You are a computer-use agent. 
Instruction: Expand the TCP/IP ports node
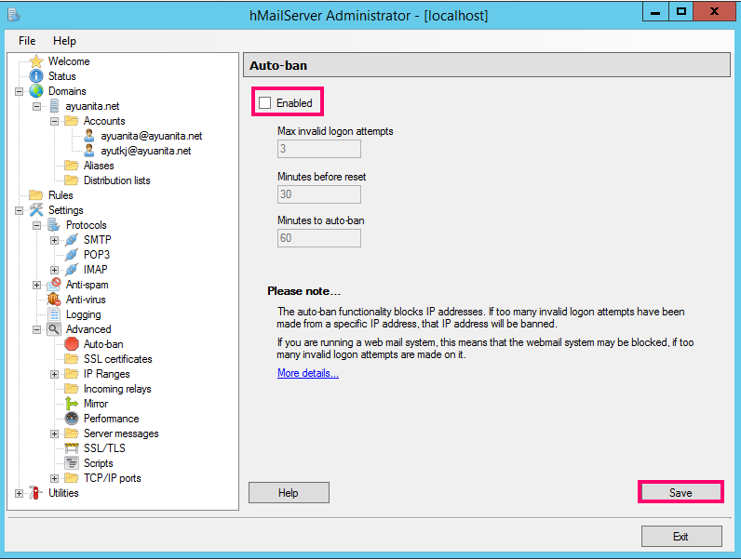click(54, 478)
